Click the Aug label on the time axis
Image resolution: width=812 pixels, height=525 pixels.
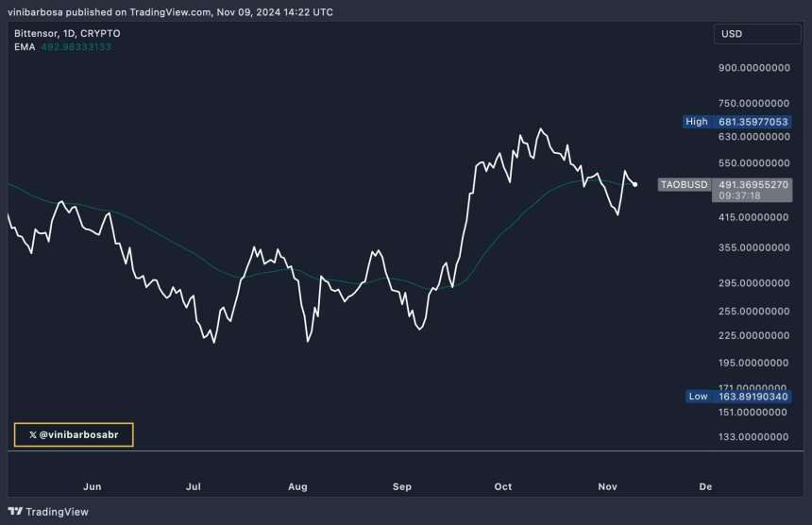(297, 486)
